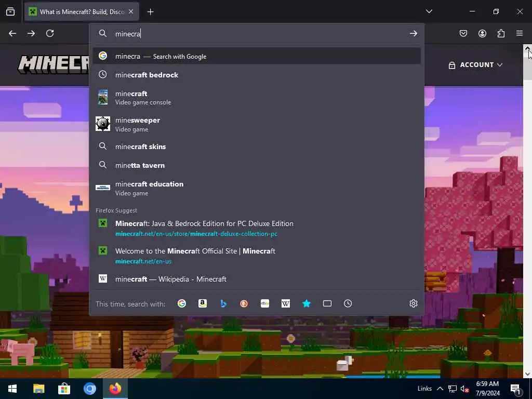The height and width of the screenshot is (399, 532).
Task: Open File Explorer from taskbar
Action: 38,389
